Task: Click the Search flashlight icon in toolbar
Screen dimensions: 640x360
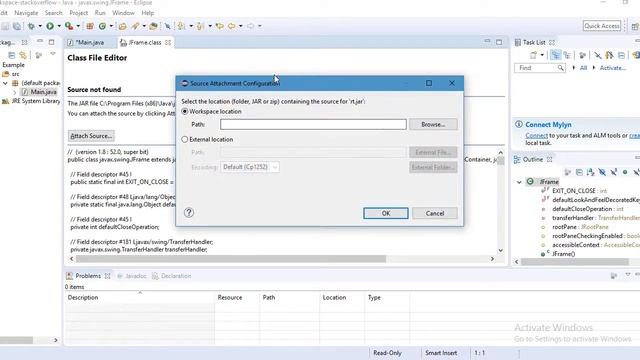Action: click(x=135, y=26)
